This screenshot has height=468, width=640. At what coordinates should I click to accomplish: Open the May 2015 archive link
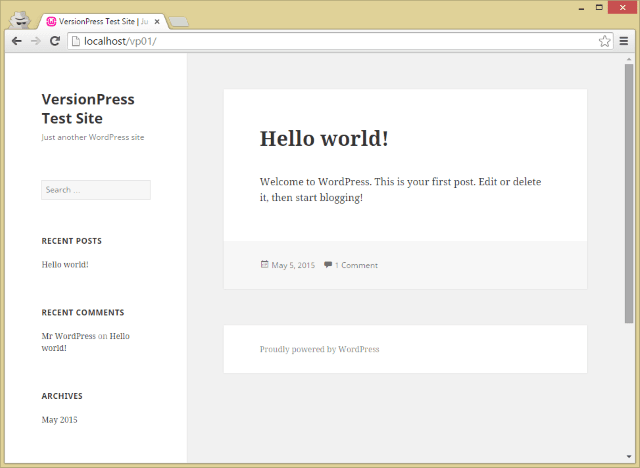point(59,419)
